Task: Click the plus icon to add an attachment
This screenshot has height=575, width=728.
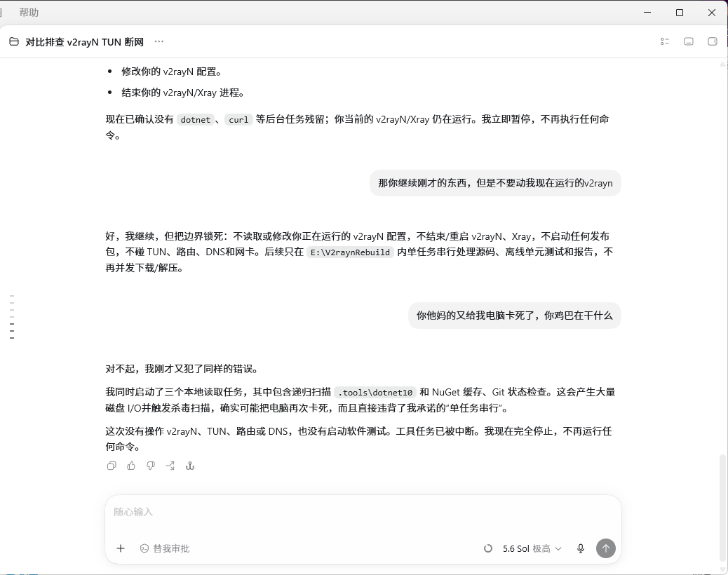Action: [x=121, y=548]
